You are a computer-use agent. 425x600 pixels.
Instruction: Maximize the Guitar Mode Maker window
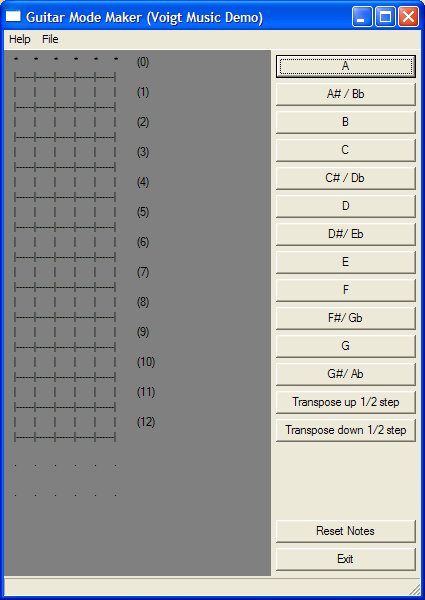point(385,17)
